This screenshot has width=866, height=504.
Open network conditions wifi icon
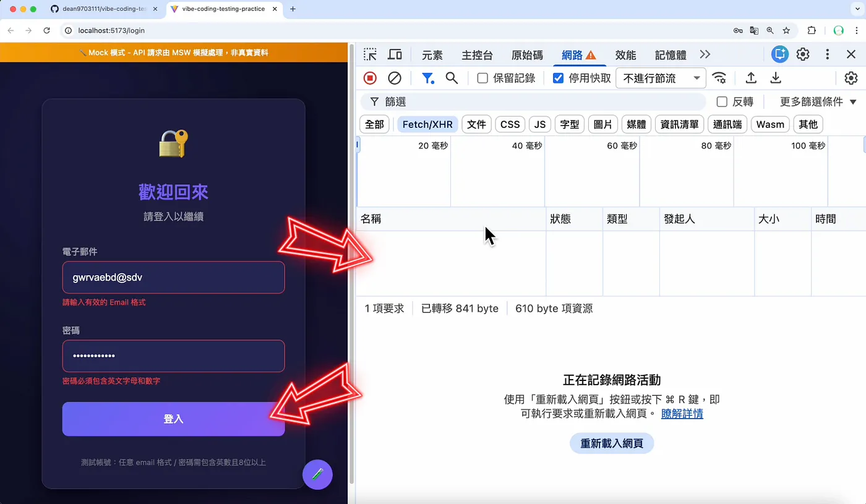(x=719, y=78)
